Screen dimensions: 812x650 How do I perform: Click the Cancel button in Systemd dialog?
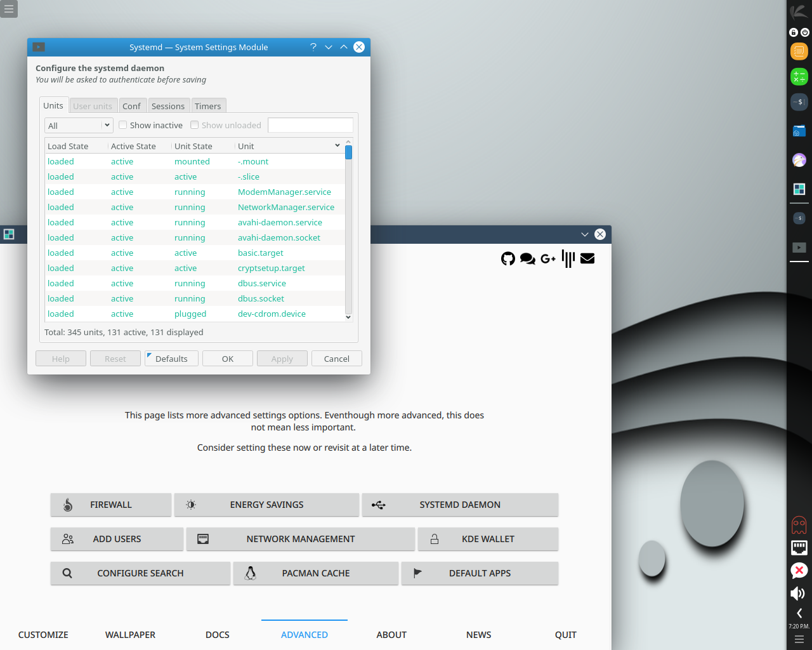click(337, 359)
